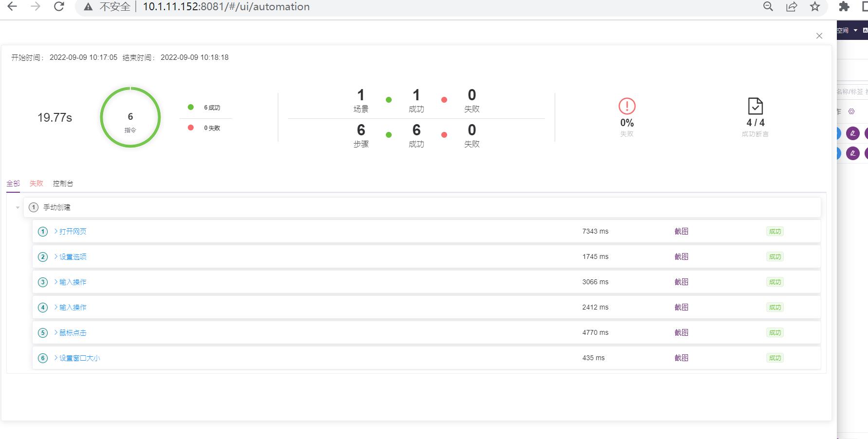Click the 4770 ms duration value
The image size is (868, 439).
click(595, 332)
